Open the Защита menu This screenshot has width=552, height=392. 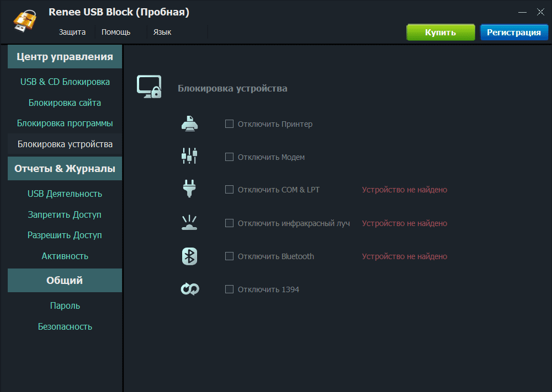pyautogui.click(x=72, y=32)
